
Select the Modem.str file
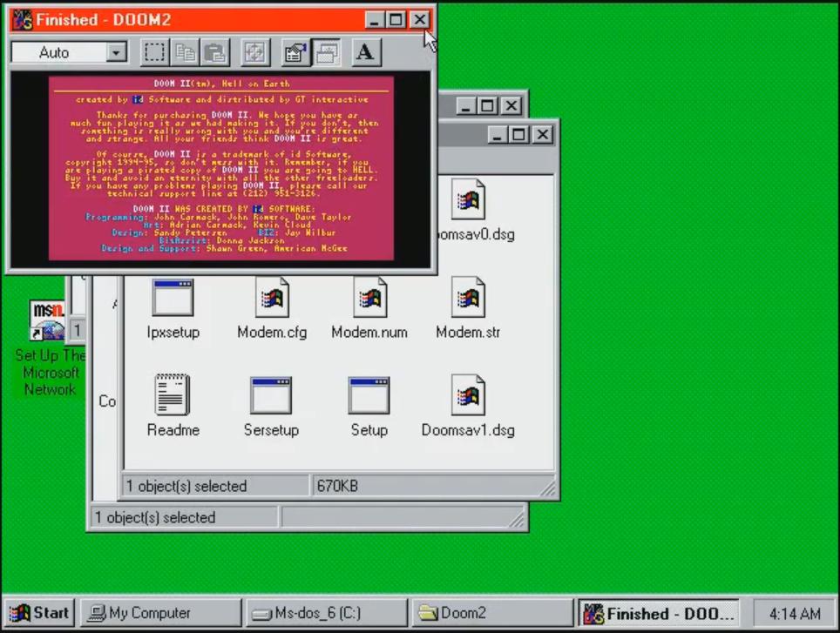[x=467, y=296]
